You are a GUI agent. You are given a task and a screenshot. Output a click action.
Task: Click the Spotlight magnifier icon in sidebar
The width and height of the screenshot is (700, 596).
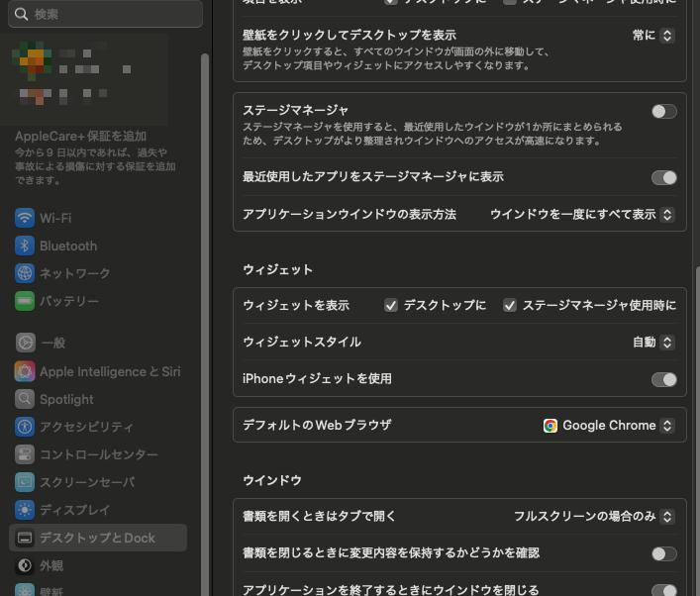[x=25, y=399]
